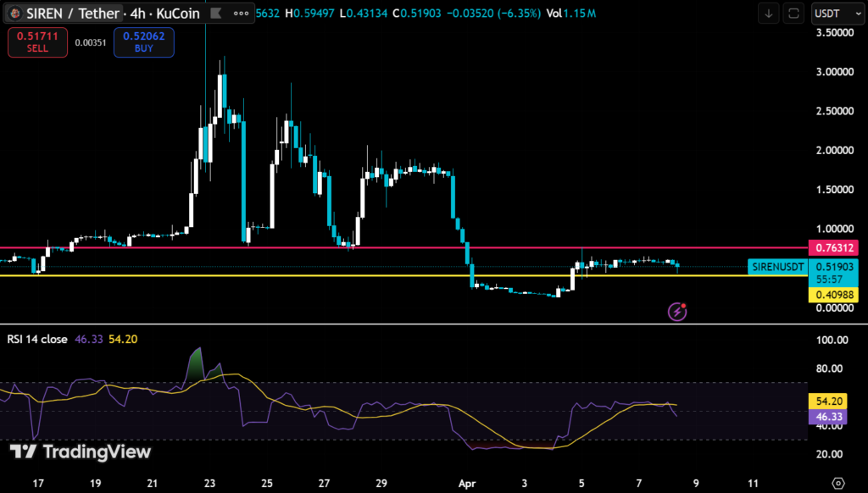
Task: Open the USDT currency dropdown
Action: [x=834, y=14]
